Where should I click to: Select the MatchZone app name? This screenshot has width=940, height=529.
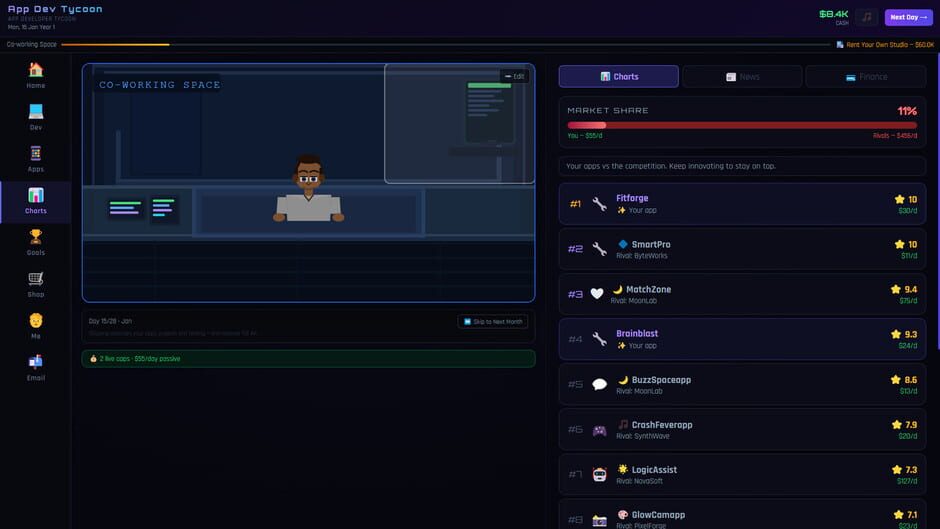click(x=649, y=289)
